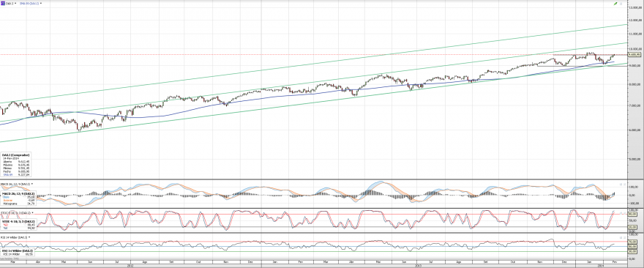Open the SMA indicator dropdown arrow

pyautogui.click(x=41, y=3)
